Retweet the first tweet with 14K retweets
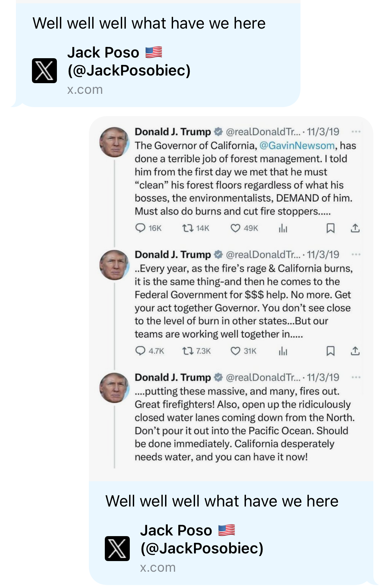This screenshot has height=588, width=383. (x=188, y=228)
